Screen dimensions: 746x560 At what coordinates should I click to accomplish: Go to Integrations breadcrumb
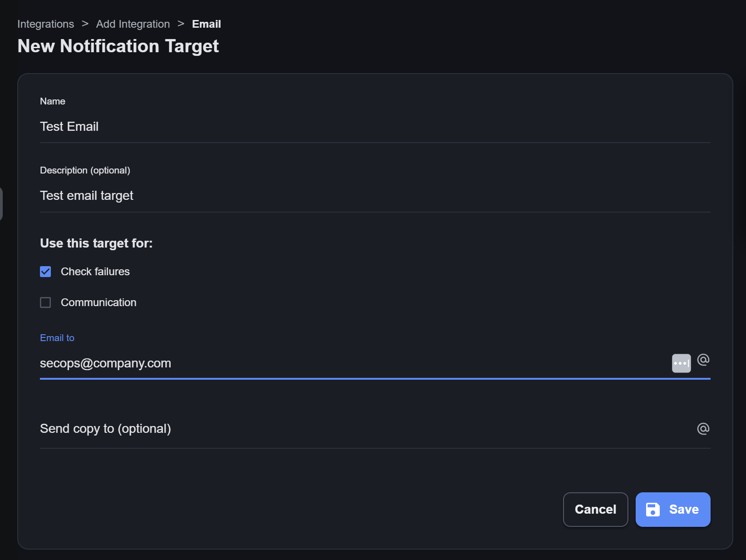pyautogui.click(x=45, y=24)
